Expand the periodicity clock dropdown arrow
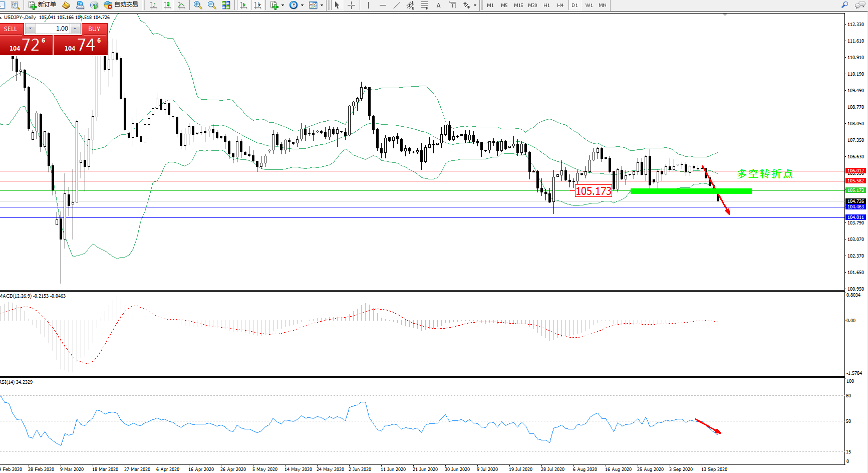 (302, 5)
